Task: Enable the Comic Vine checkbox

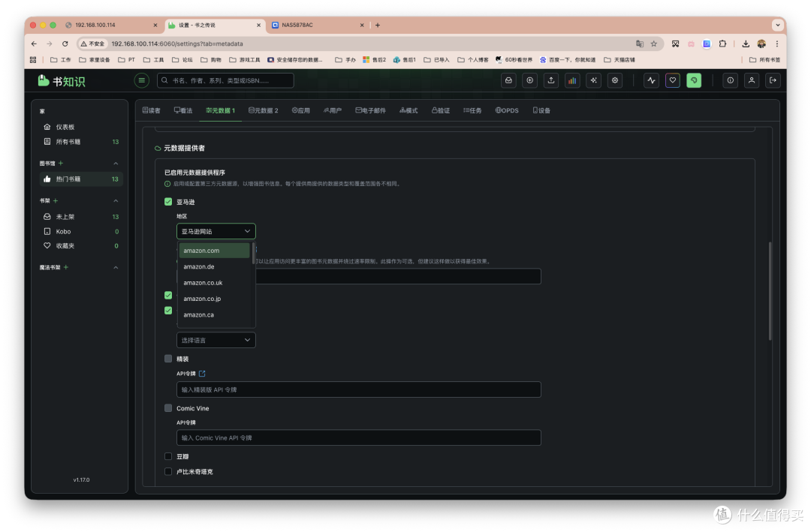Action: 168,408
